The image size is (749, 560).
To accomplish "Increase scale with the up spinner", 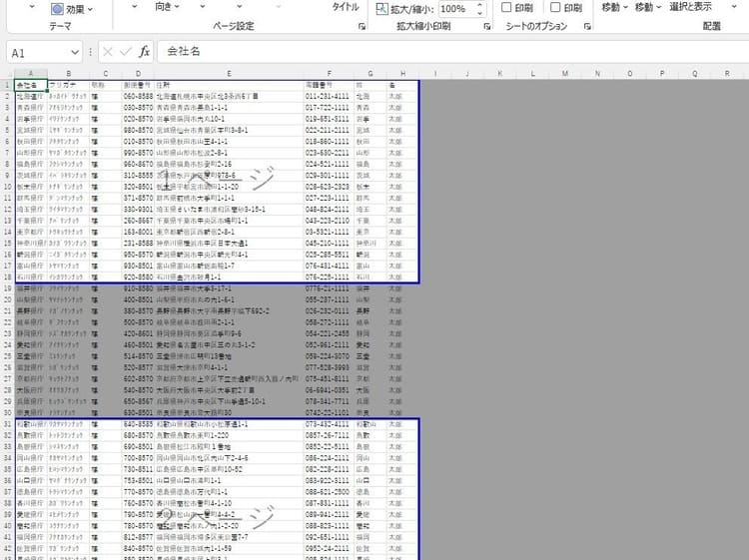I will point(479,5).
